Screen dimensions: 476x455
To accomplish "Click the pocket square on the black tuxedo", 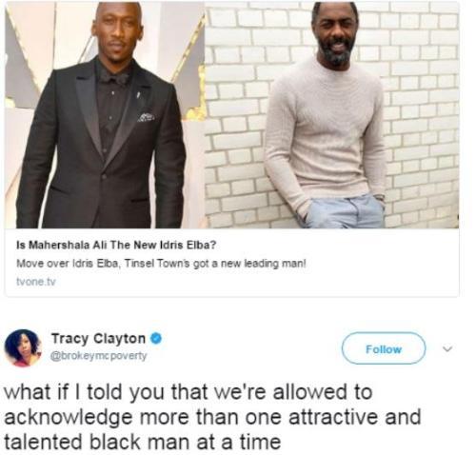I will 147,117.
